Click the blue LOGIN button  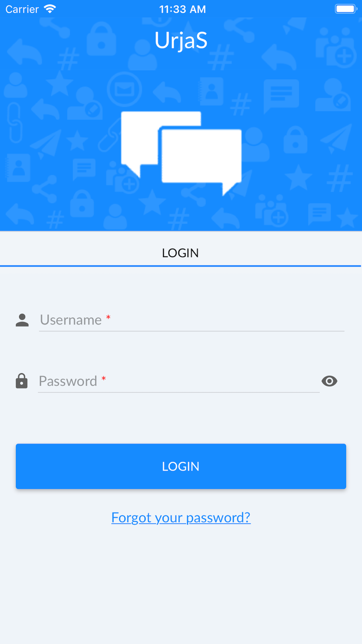pyautogui.click(x=181, y=466)
